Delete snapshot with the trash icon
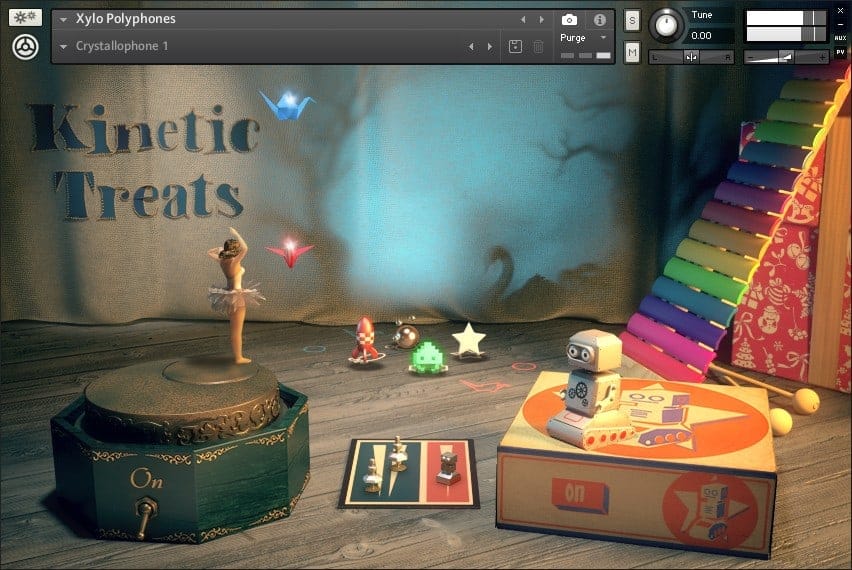This screenshot has height=570, width=852. point(538,46)
